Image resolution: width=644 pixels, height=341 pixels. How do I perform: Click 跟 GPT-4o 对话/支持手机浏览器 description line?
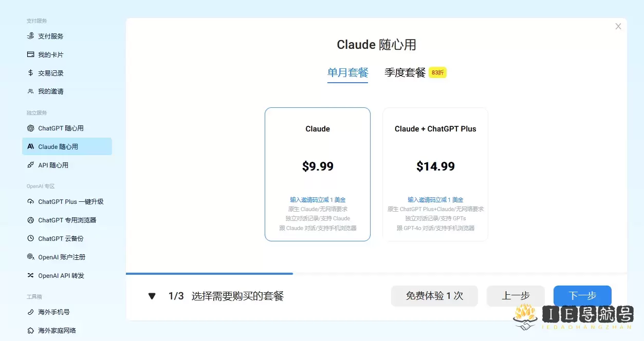click(x=435, y=228)
